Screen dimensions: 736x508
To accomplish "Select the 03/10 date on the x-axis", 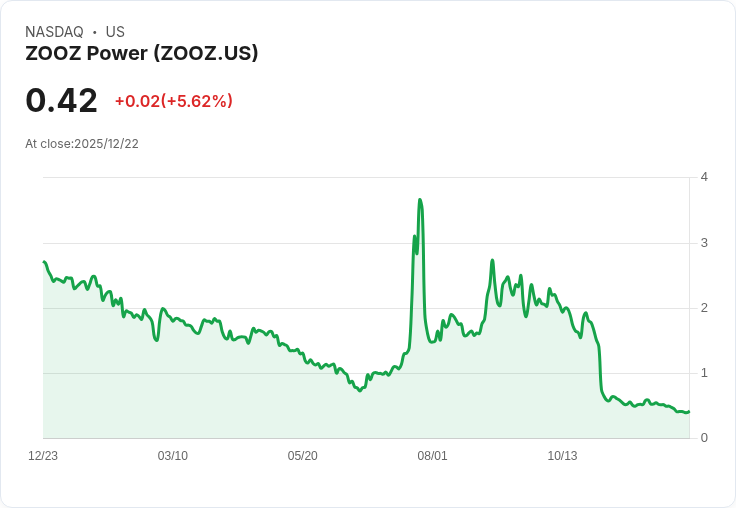I will (x=173, y=456).
